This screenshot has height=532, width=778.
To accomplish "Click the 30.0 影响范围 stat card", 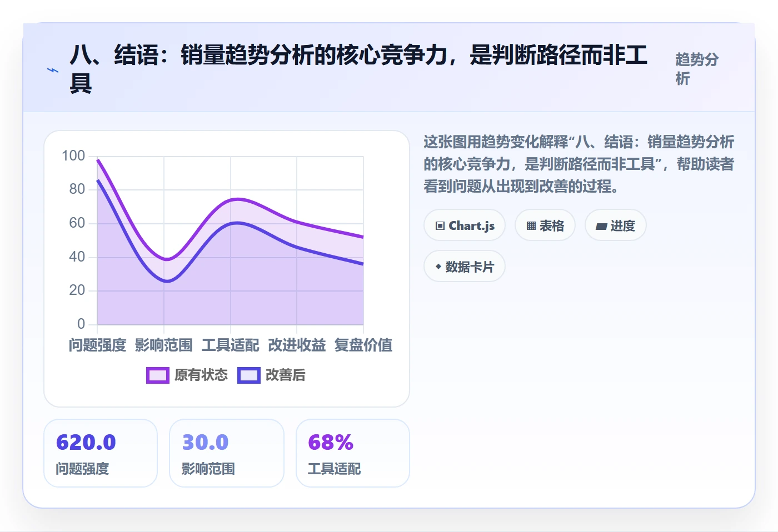I will (x=227, y=453).
